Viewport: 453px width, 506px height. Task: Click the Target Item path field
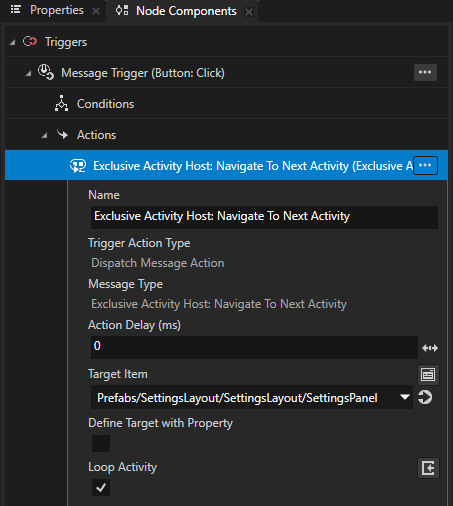(252, 397)
